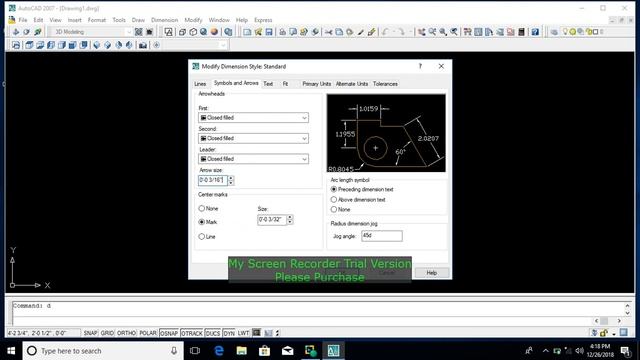640x360 pixels.
Task: Click the Camera create icon
Action: (142, 45)
